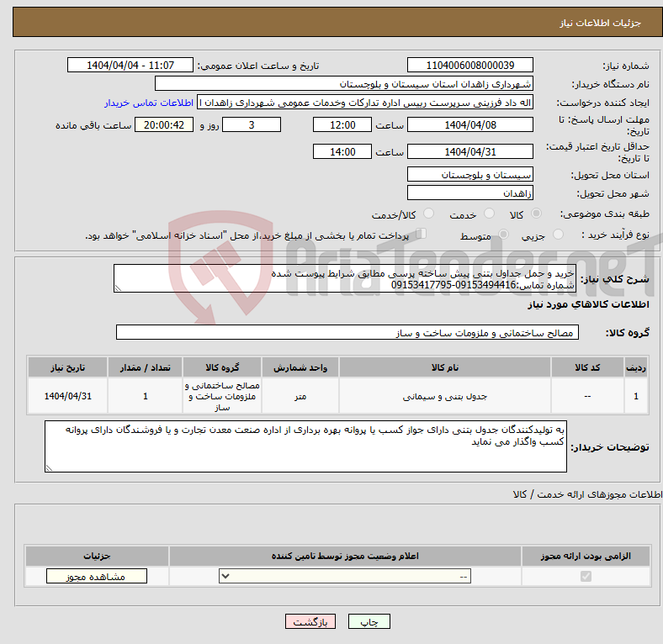663x644 pixels.
Task: Click the price validity date 1404/04/31
Action: pos(470,151)
